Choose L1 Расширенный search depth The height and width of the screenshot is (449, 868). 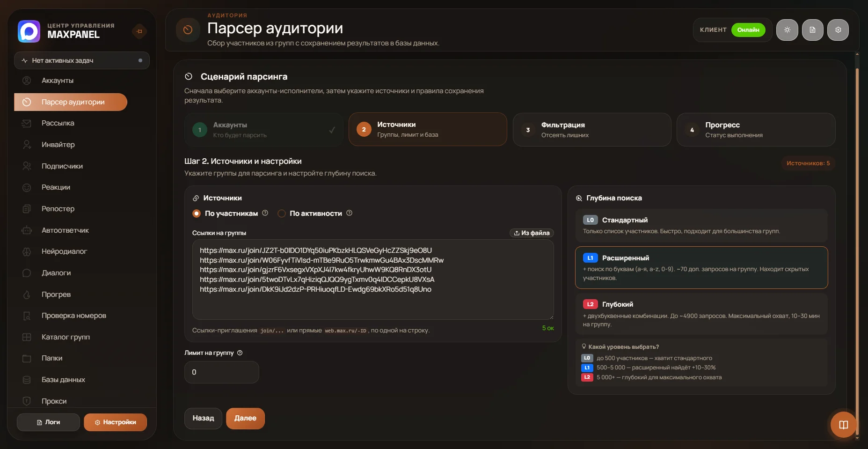(701, 267)
